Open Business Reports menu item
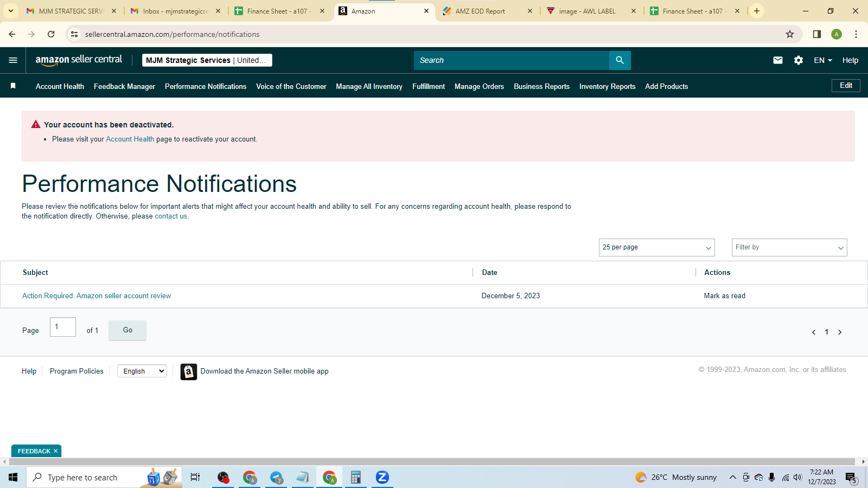 coord(541,86)
